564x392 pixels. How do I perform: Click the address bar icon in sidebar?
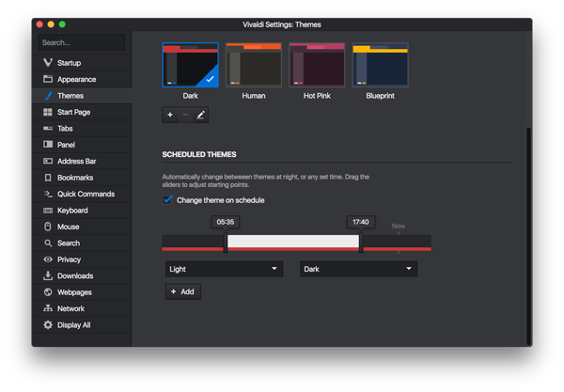[48, 161]
